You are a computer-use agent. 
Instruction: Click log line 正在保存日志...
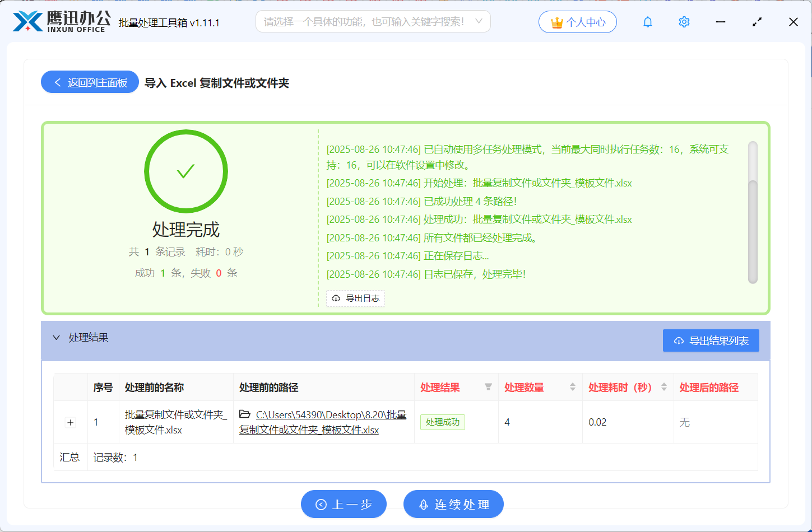pyautogui.click(x=407, y=256)
